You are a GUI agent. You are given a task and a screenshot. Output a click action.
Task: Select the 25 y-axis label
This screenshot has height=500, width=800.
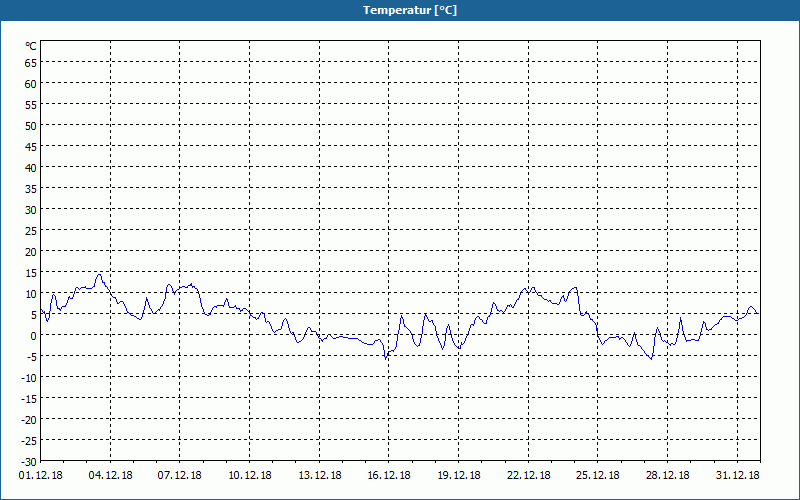[31, 231]
